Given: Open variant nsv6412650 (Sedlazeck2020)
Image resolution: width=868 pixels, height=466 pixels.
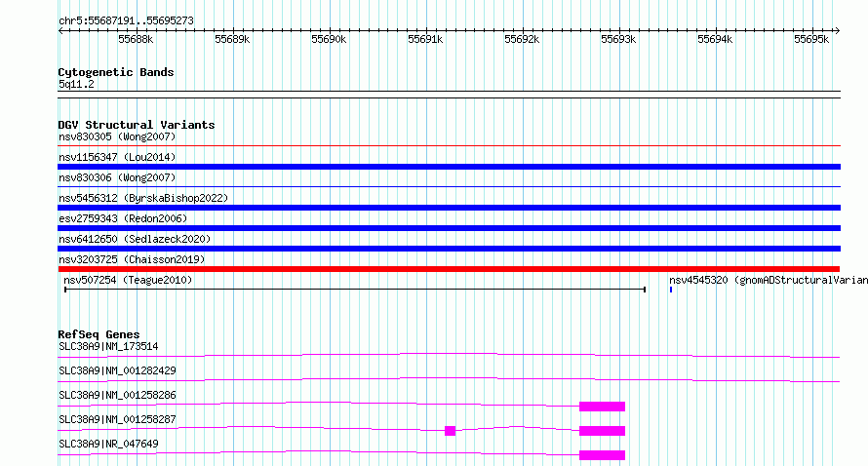Looking at the screenshot, I should point(135,239).
